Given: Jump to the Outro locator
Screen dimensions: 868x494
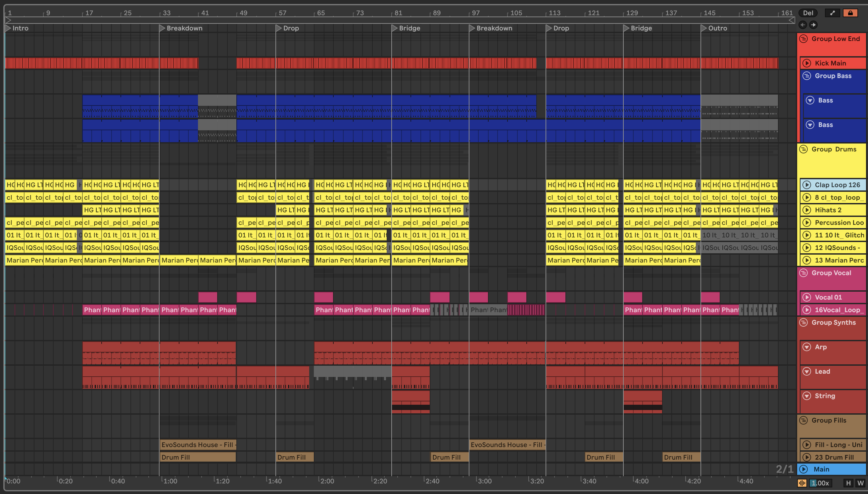Looking at the screenshot, I should pos(704,28).
